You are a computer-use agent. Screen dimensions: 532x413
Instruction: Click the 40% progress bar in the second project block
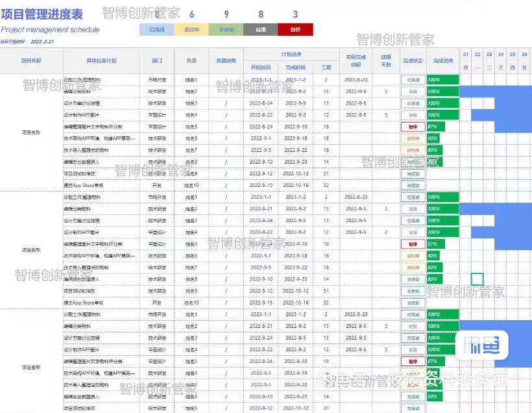[x=433, y=256]
